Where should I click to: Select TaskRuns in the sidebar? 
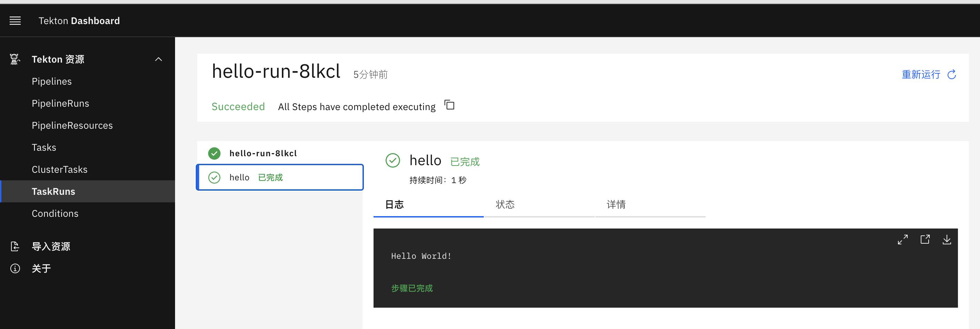click(x=88, y=191)
